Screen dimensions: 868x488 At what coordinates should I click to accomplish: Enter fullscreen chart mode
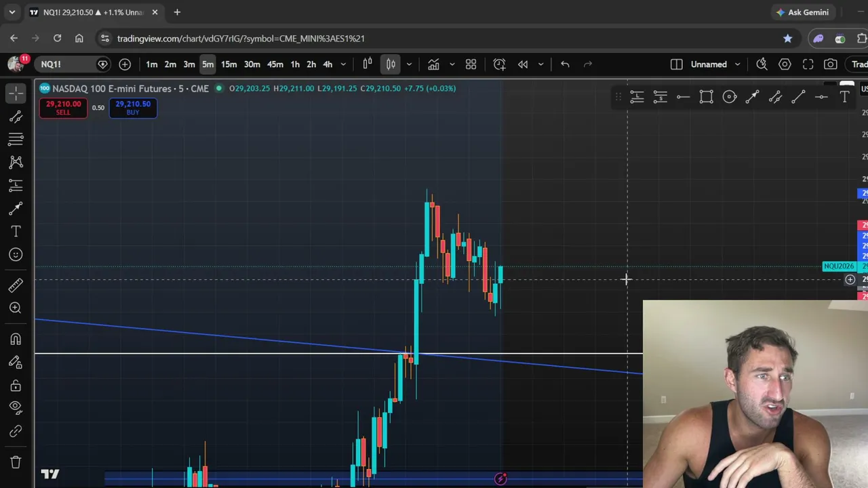808,64
